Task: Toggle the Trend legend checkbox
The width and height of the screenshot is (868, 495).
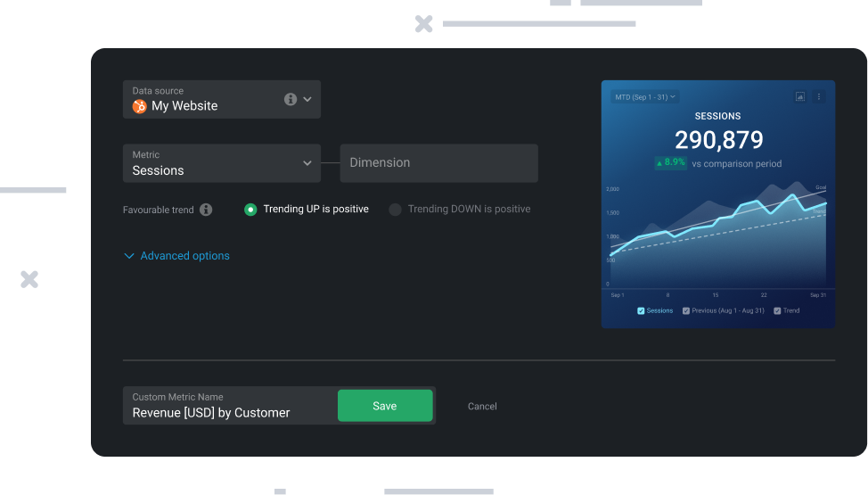Action: [x=777, y=311]
